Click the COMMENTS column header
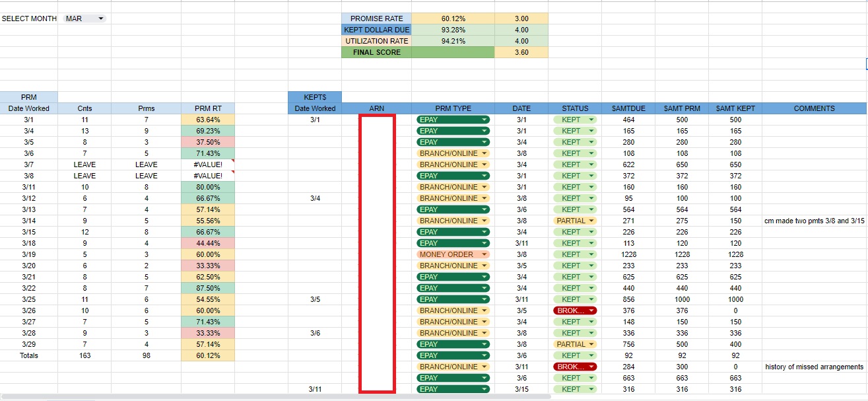This screenshot has height=401, width=868. [815, 108]
